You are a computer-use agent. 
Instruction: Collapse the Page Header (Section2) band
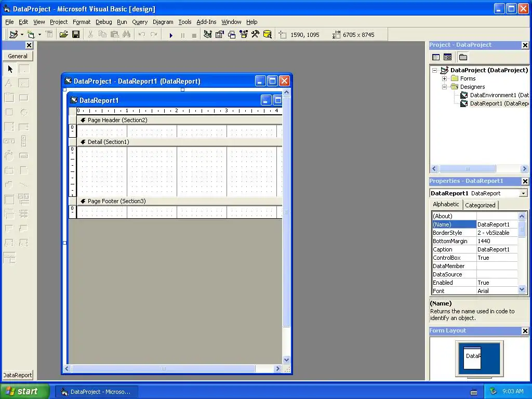coord(83,120)
